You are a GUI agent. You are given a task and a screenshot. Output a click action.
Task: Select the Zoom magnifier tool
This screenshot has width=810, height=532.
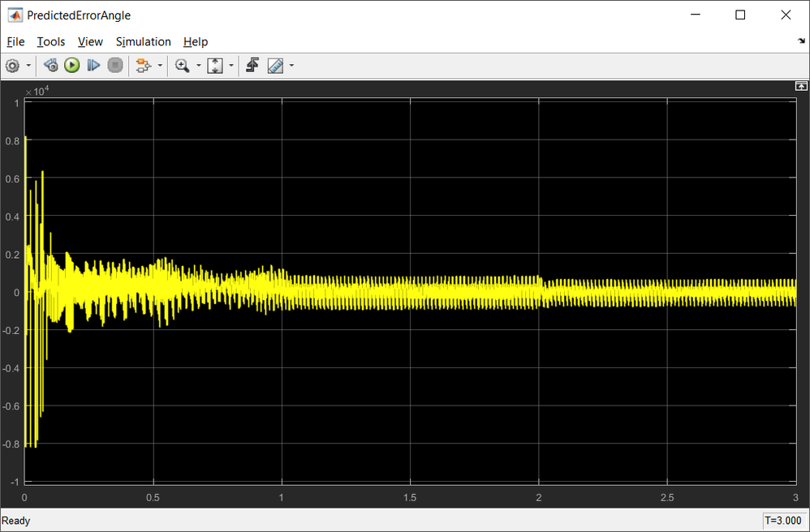[x=182, y=66]
